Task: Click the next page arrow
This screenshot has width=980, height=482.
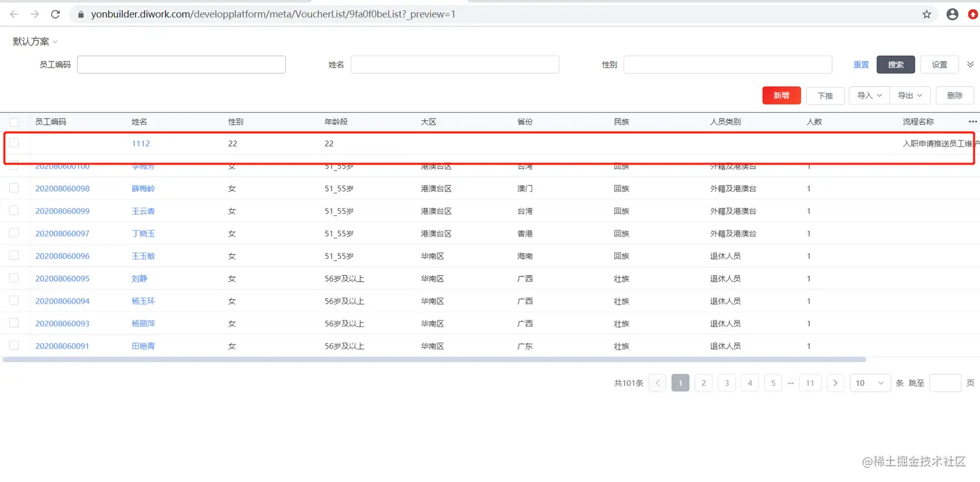Action: tap(835, 383)
